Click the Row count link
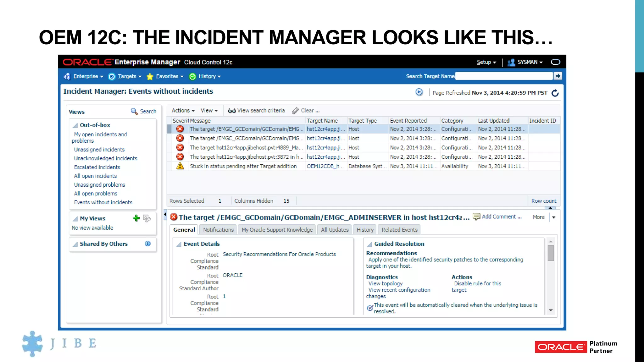Screen dimensions: 644x362 544,201
